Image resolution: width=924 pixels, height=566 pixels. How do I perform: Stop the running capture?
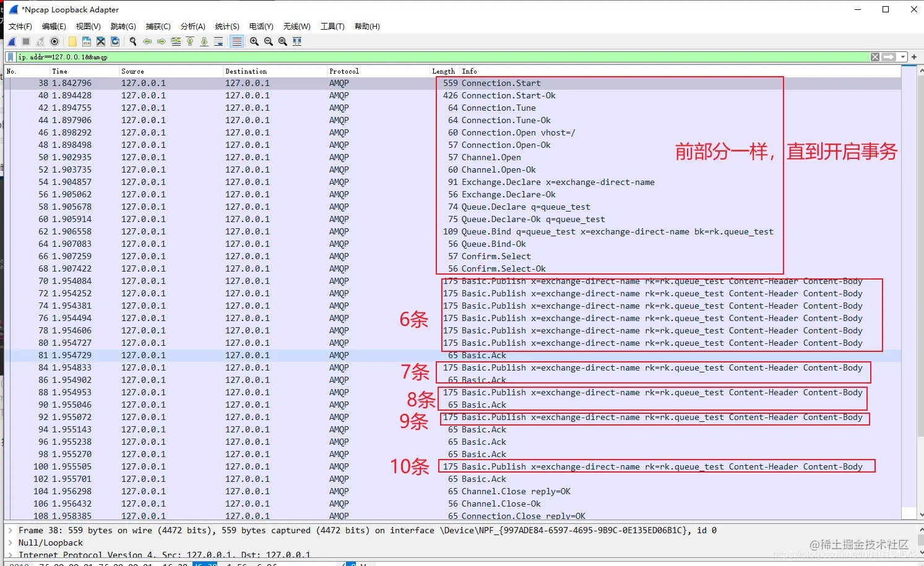tap(26, 41)
